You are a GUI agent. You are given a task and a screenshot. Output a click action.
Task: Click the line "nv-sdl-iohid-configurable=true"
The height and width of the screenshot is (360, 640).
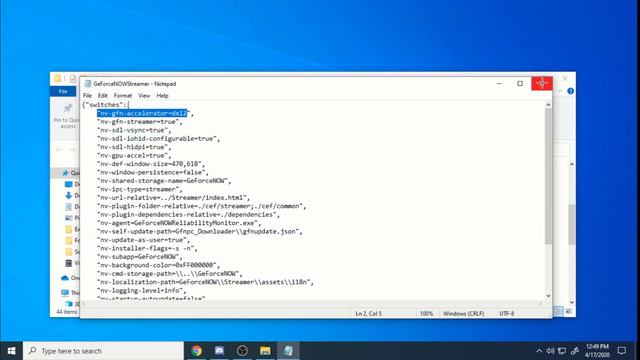pos(158,138)
